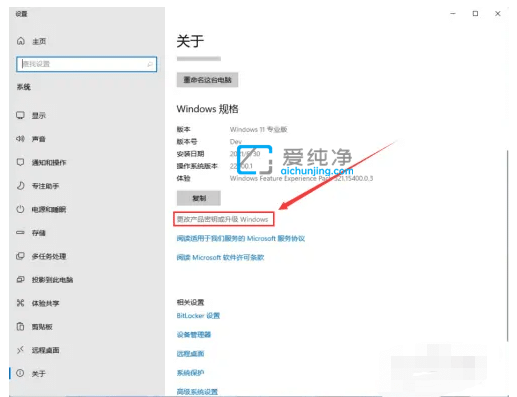Click the Storage (存储) drive icon
The height and width of the screenshot is (397, 517).
pos(20,233)
